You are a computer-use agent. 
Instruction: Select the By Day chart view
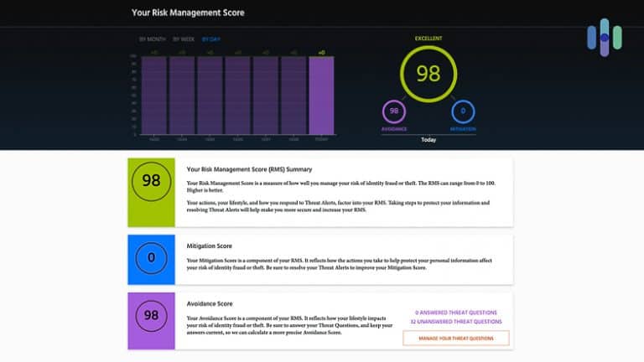210,39
